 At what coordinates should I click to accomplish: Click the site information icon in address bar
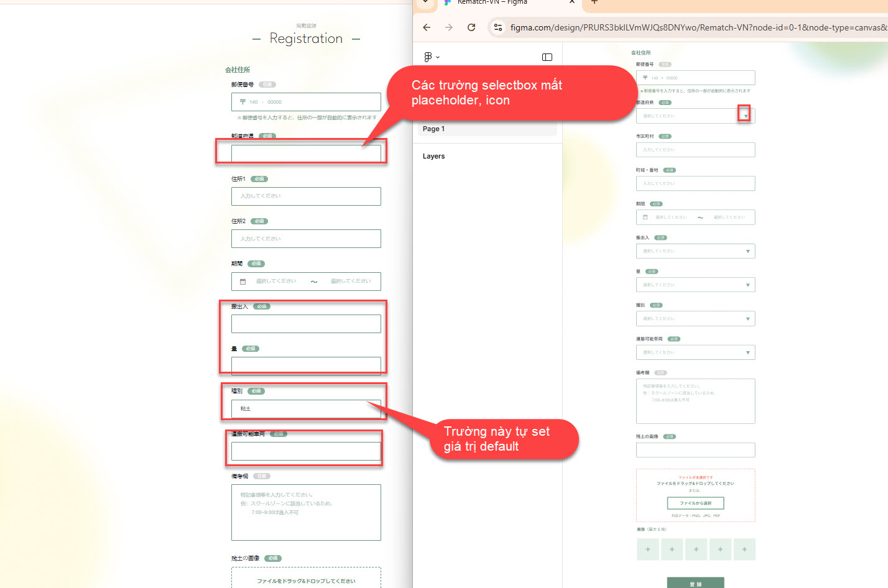pyautogui.click(x=498, y=27)
